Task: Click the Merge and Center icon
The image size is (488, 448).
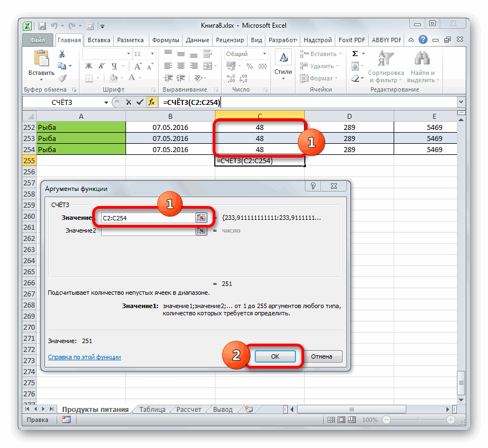Action: (208, 66)
